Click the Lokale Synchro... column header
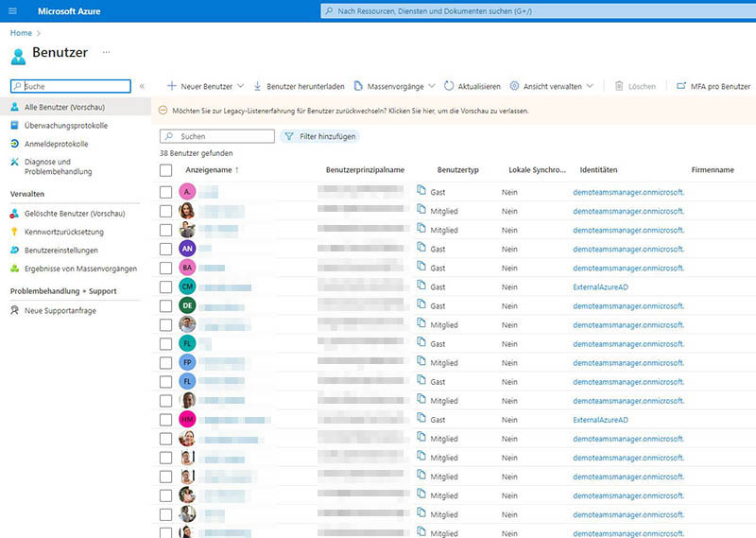Viewport: 756px width, 538px height. click(537, 170)
